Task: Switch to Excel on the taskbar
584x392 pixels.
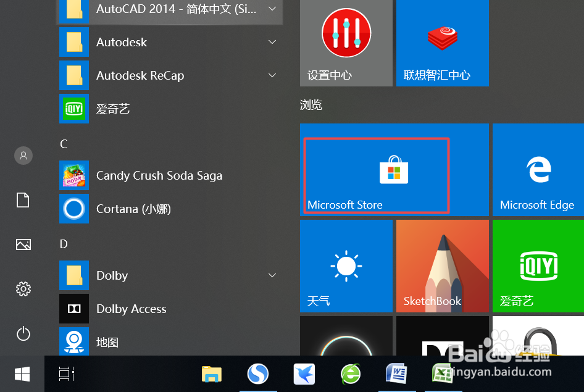Action: click(443, 374)
